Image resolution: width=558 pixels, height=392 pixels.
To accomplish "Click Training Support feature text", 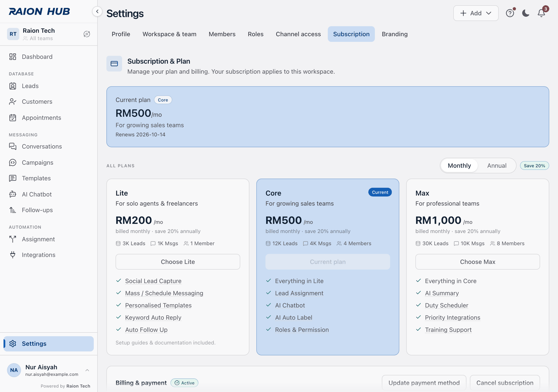I will (x=448, y=330).
